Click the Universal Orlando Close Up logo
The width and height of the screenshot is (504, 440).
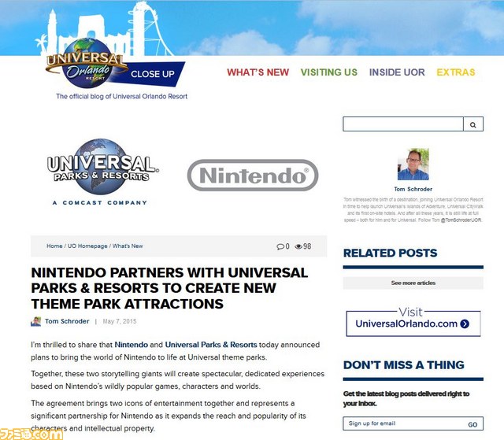coord(115,65)
